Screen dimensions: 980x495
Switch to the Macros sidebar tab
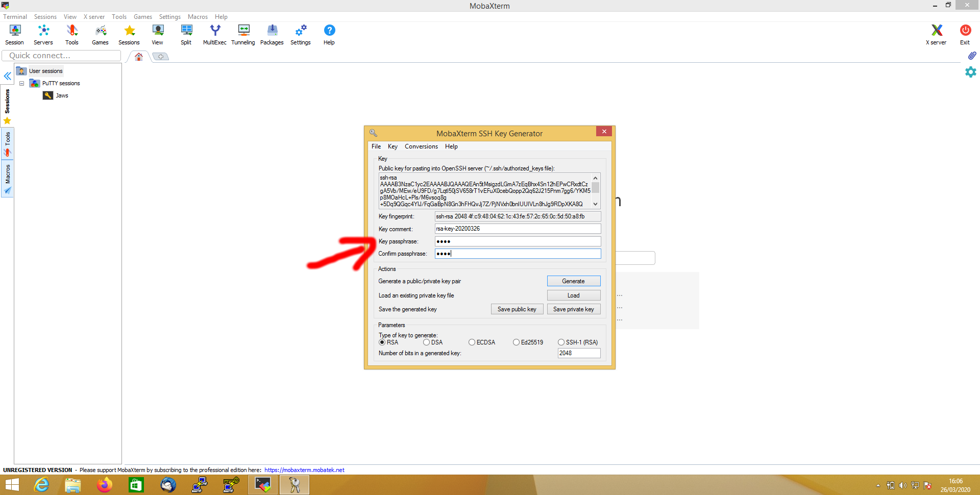(7, 179)
